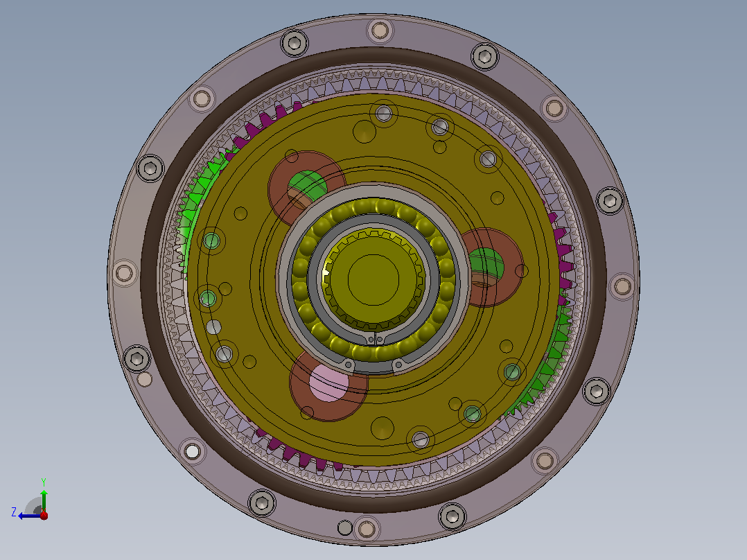Select the central yellow splined shaft face

373,280
